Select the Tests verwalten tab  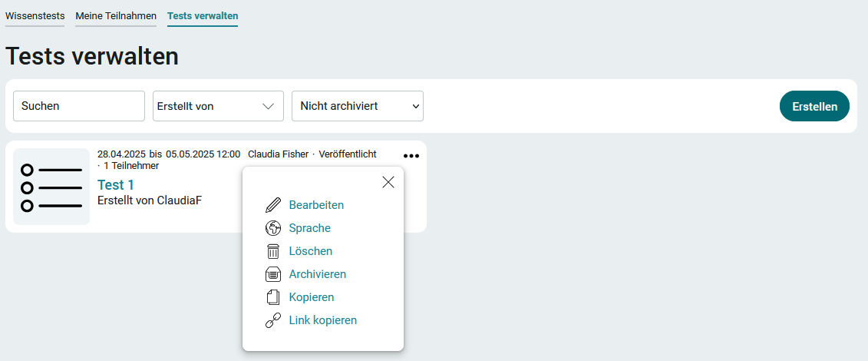tap(203, 16)
